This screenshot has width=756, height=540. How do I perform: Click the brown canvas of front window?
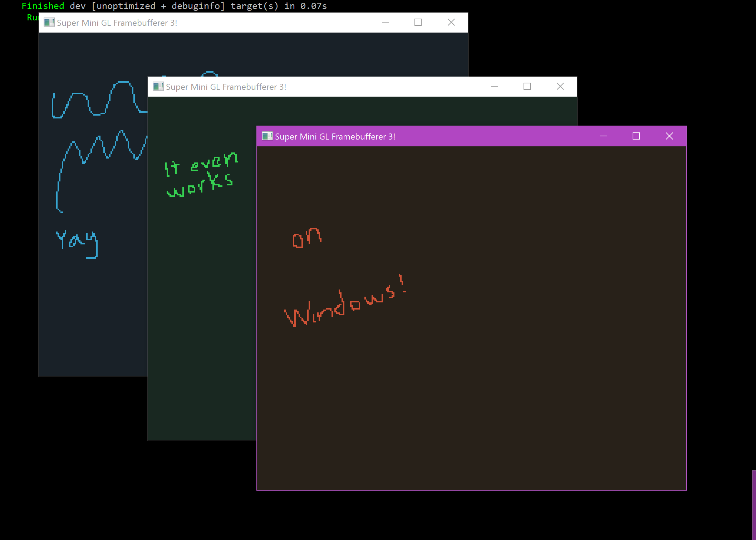(x=472, y=318)
